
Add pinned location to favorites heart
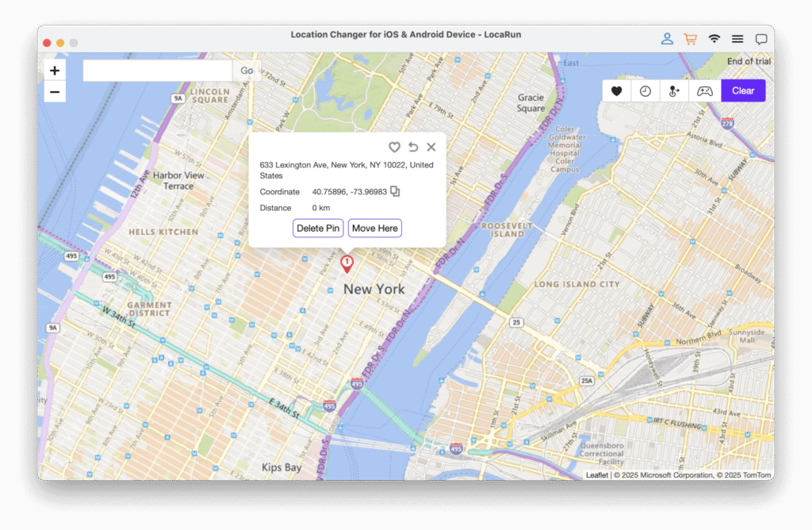click(394, 147)
